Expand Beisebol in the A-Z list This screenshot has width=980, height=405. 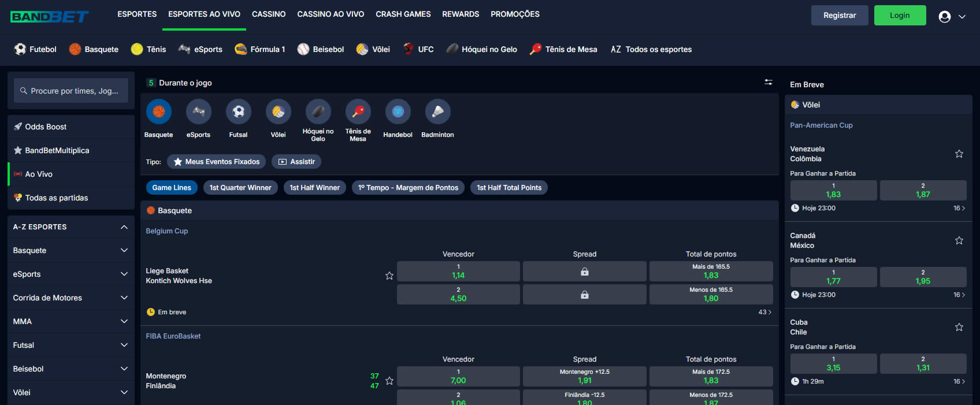(71, 369)
